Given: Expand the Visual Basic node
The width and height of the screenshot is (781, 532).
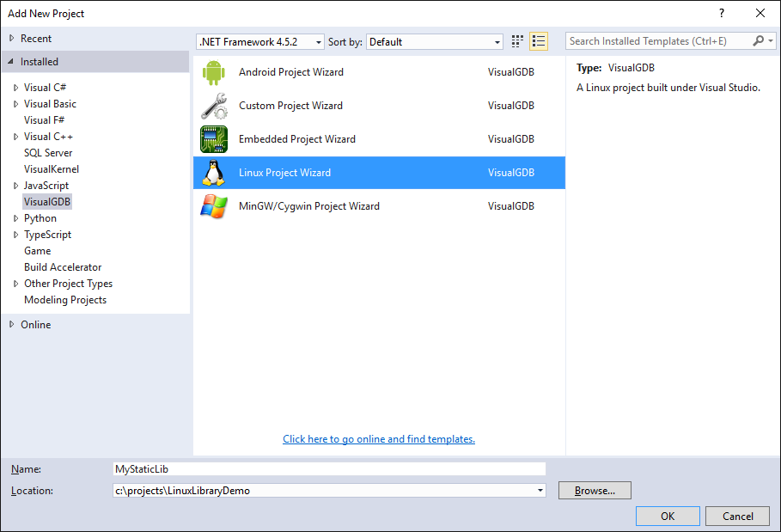Looking at the screenshot, I should click(16, 104).
